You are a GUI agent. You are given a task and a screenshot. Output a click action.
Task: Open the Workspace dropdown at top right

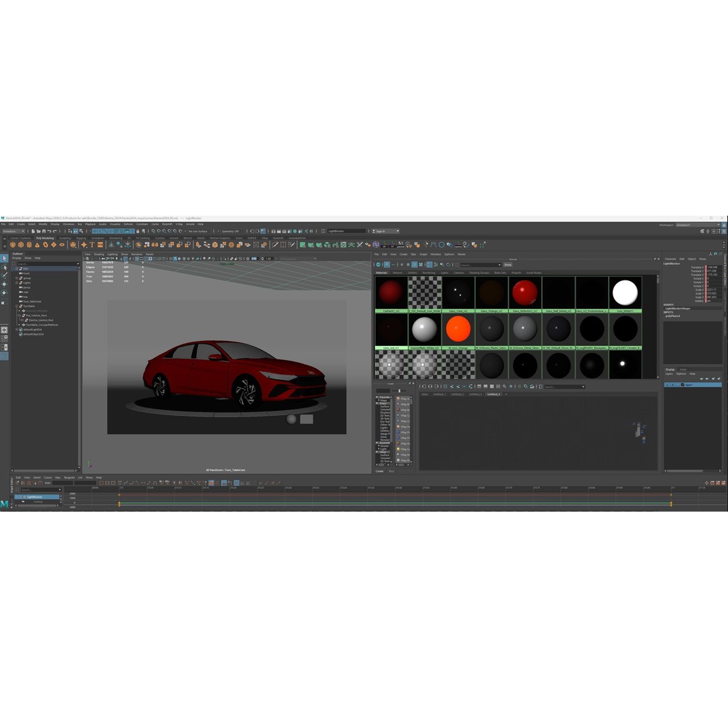tap(698, 223)
